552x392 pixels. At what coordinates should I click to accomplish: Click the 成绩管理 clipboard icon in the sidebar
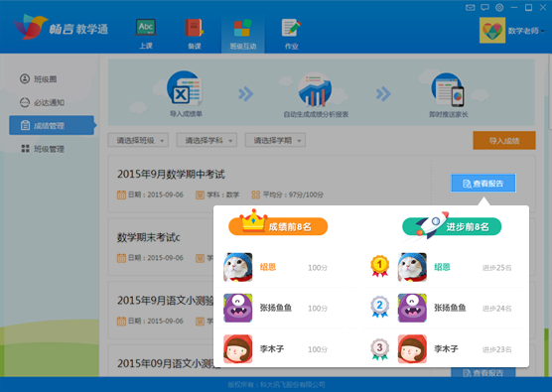[25, 125]
